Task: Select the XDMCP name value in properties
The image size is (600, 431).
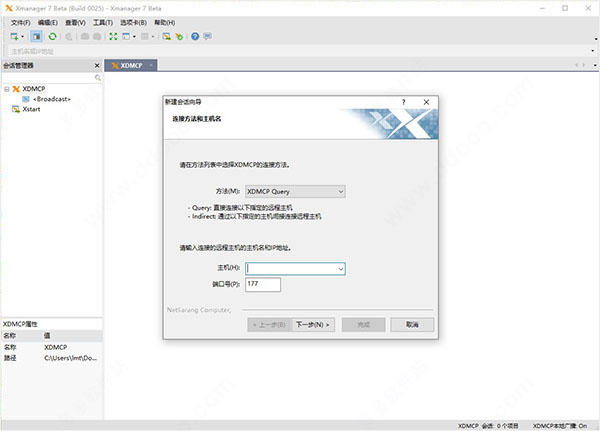Action: pos(55,347)
